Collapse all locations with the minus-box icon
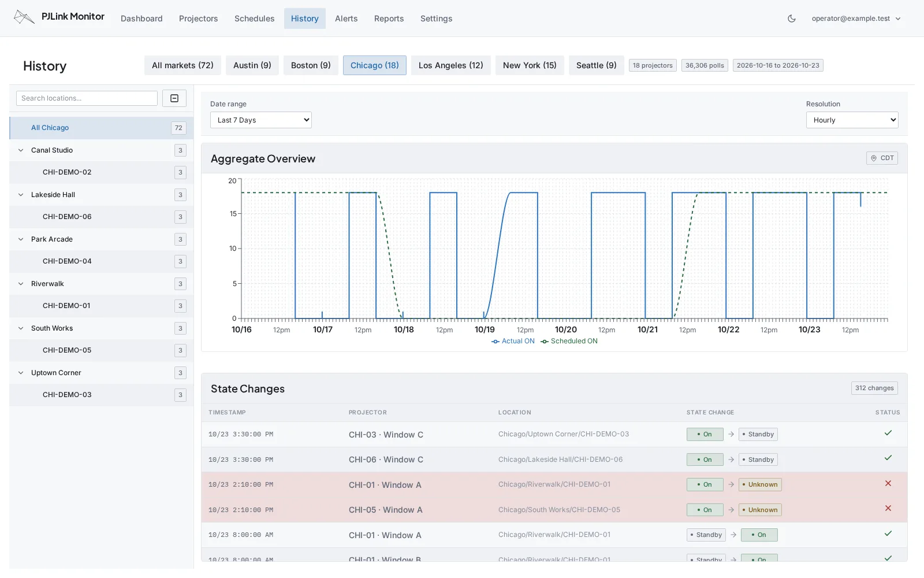The width and height of the screenshot is (924, 578). 174,98
